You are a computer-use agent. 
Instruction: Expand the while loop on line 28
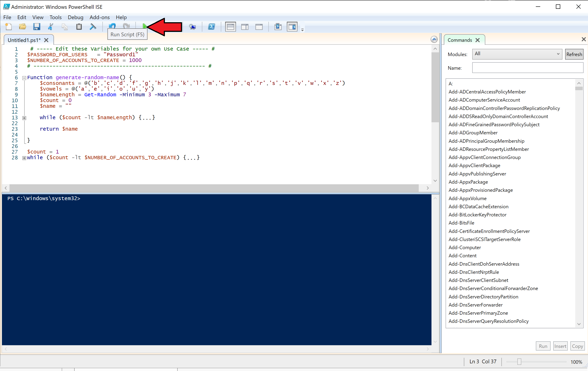click(x=24, y=158)
